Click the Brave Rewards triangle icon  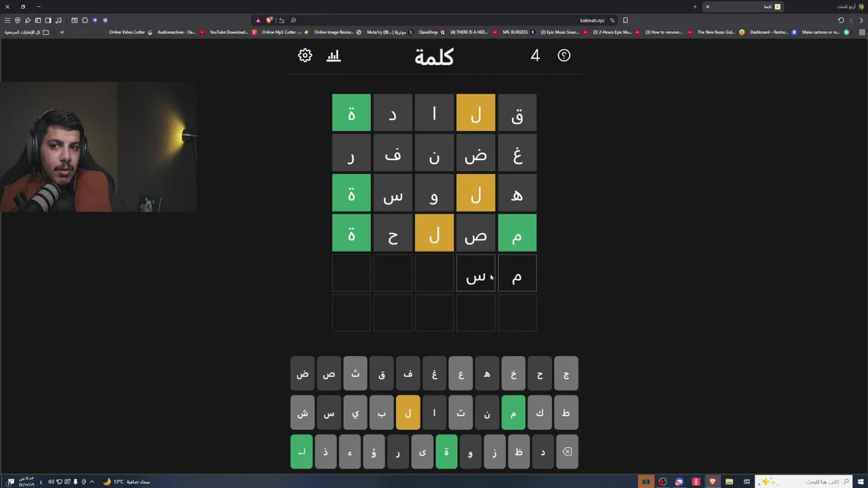258,20
